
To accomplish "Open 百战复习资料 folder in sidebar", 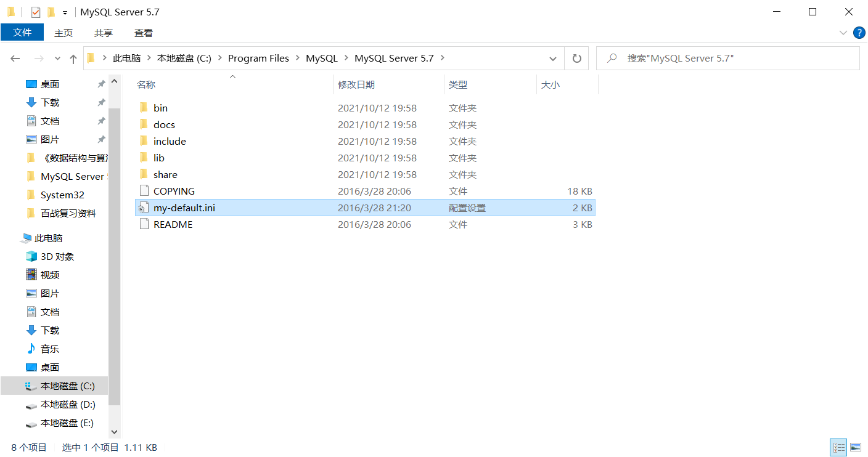I will click(x=68, y=214).
